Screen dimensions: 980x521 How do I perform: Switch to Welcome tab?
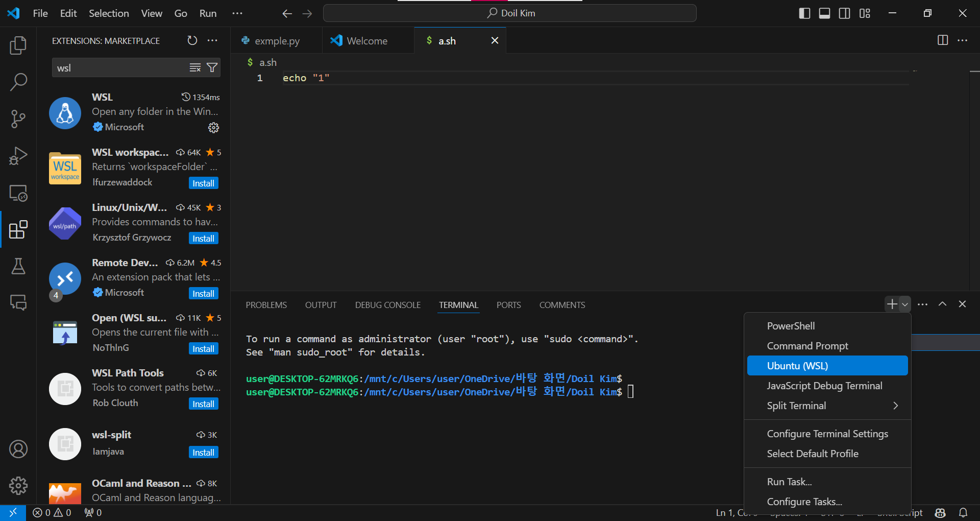click(367, 41)
